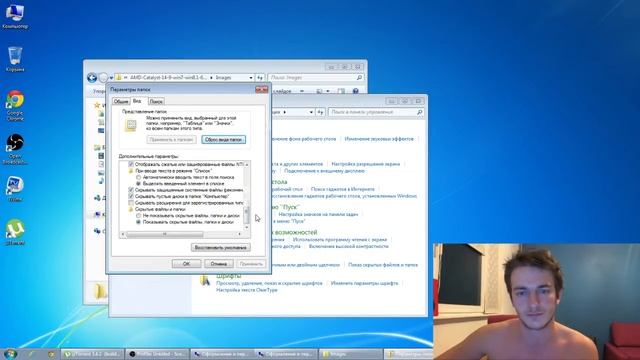Select 'Автоматически вводить текст в поле поиска' radio
This screenshot has width=640, height=360.
138,177
